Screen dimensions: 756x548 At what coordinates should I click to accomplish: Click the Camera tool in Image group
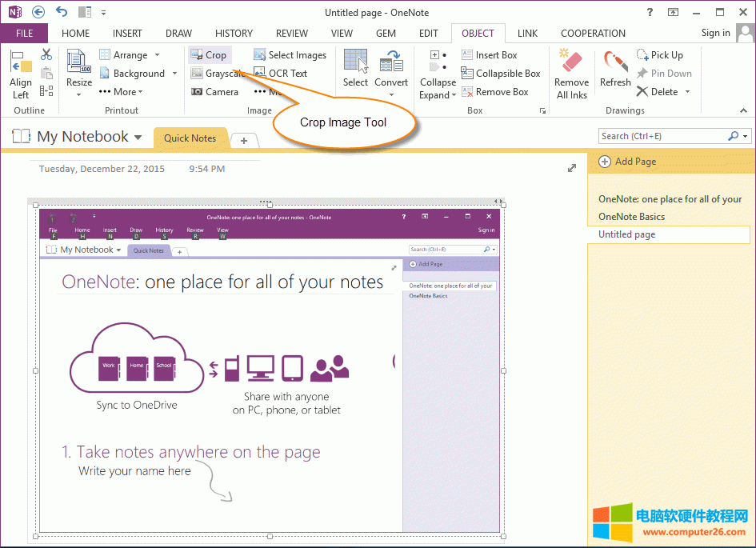214,92
